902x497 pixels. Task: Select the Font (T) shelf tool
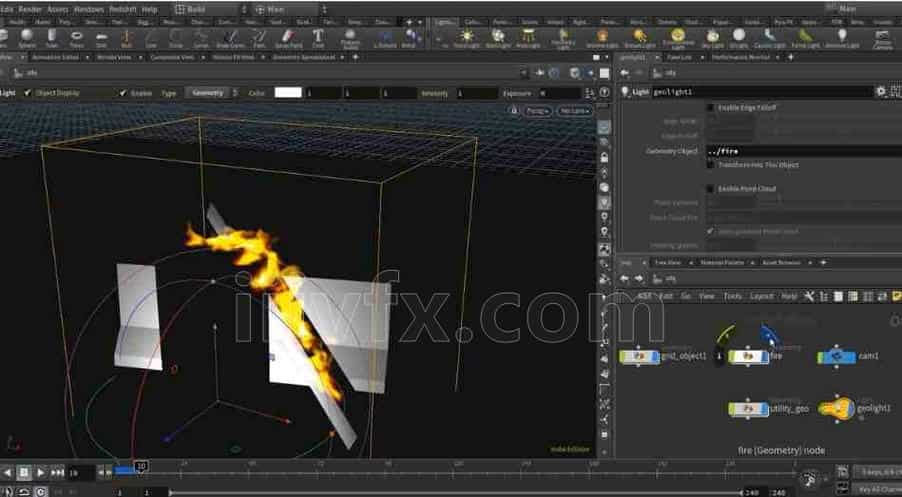318,37
